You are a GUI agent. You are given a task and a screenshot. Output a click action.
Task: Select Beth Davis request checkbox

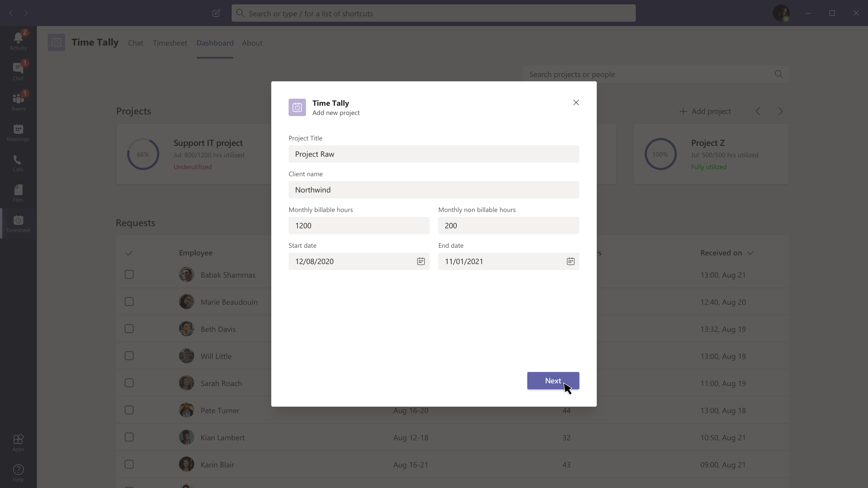(x=129, y=329)
